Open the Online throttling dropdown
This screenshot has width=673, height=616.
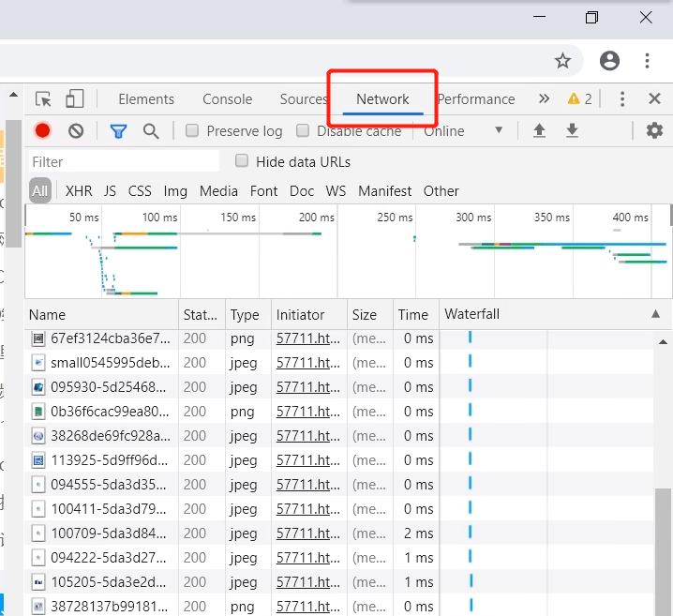click(x=464, y=131)
